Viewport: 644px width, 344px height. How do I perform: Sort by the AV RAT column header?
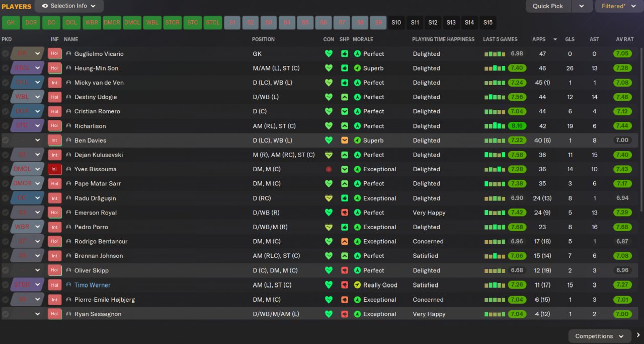pyautogui.click(x=624, y=39)
